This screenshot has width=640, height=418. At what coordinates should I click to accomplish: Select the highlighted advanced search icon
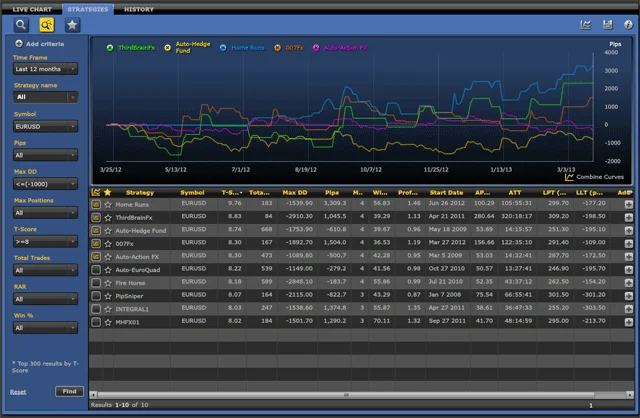47,25
